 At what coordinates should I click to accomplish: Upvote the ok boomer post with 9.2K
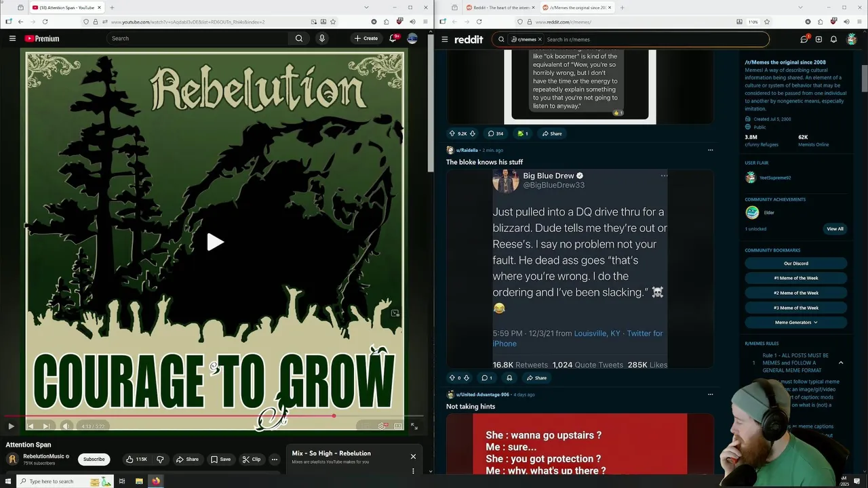click(x=452, y=134)
